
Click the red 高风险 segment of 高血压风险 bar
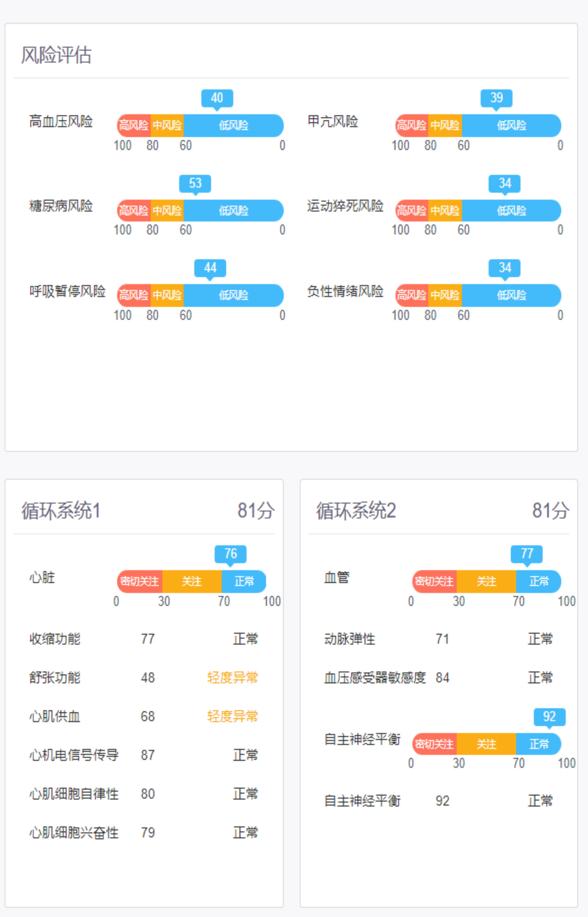(x=134, y=125)
